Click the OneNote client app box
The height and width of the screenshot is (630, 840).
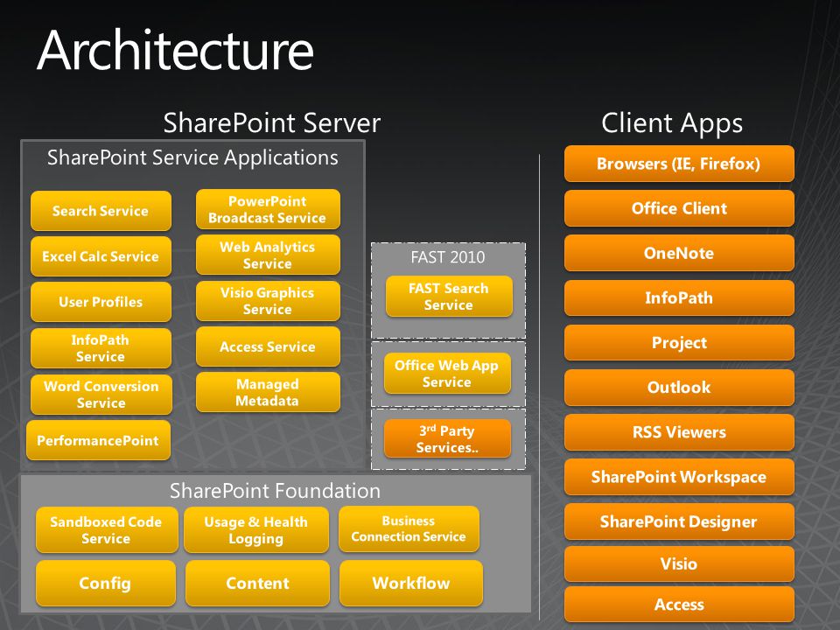tap(679, 253)
